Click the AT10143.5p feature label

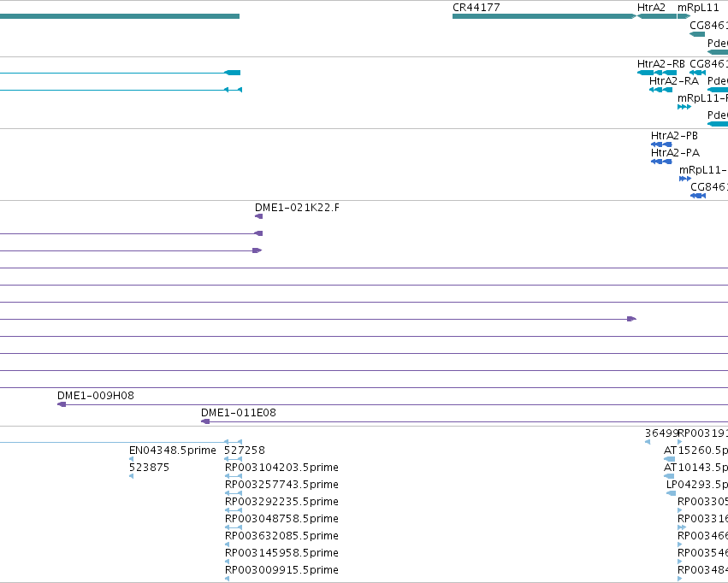695,468
